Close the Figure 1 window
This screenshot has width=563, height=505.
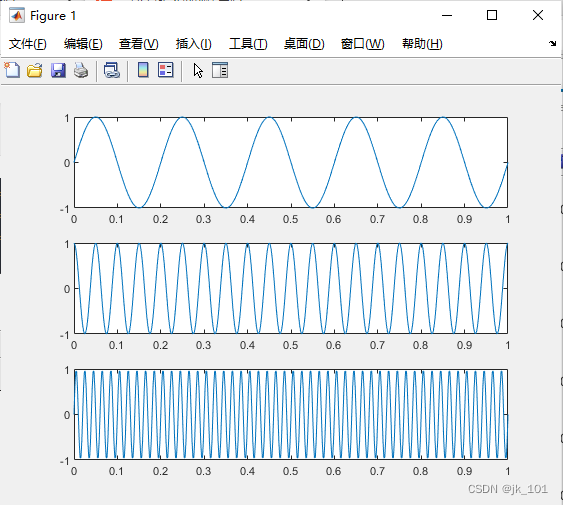pyautogui.click(x=538, y=15)
